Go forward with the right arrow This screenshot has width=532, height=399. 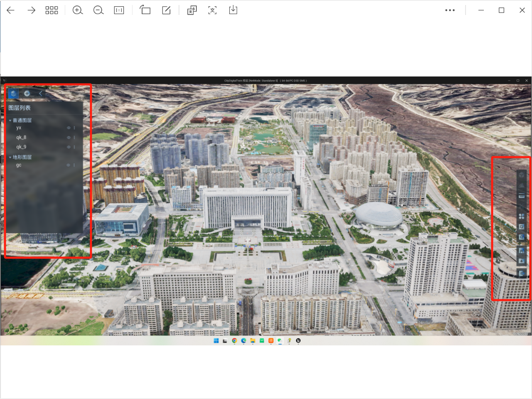[x=32, y=10]
